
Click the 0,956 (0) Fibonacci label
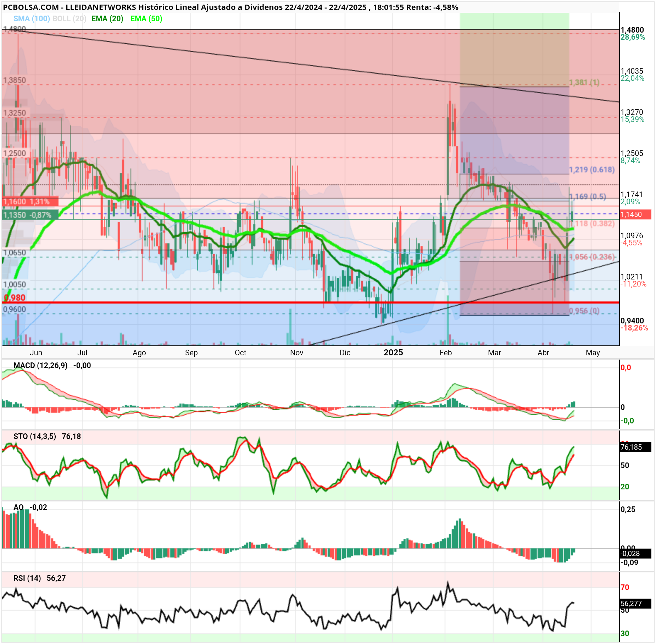coord(584,311)
